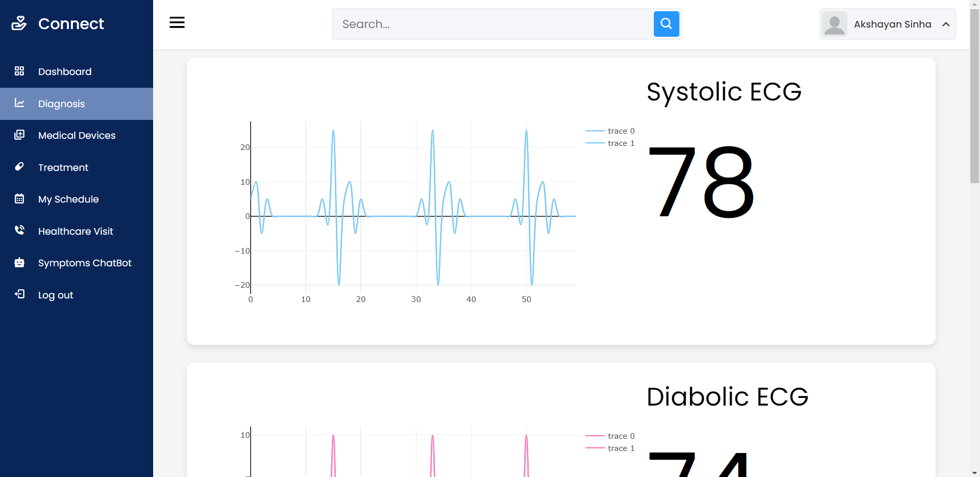Click the Medical Devices plus icon

(19, 135)
